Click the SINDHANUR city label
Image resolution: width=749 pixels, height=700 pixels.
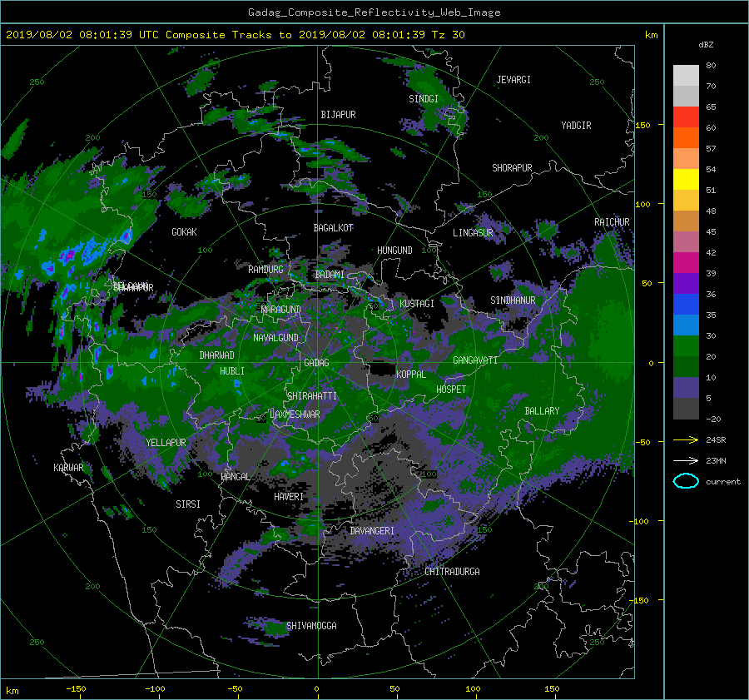(x=513, y=300)
